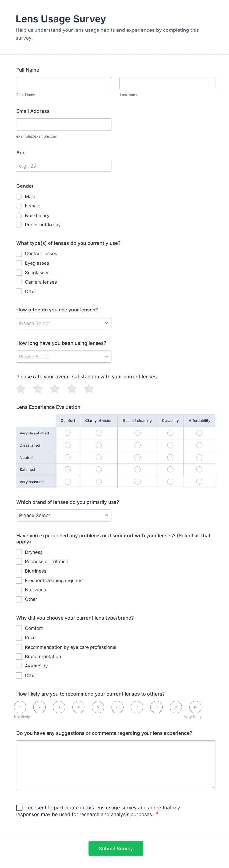Click the second satisfaction star
229x868 pixels.
38,389
